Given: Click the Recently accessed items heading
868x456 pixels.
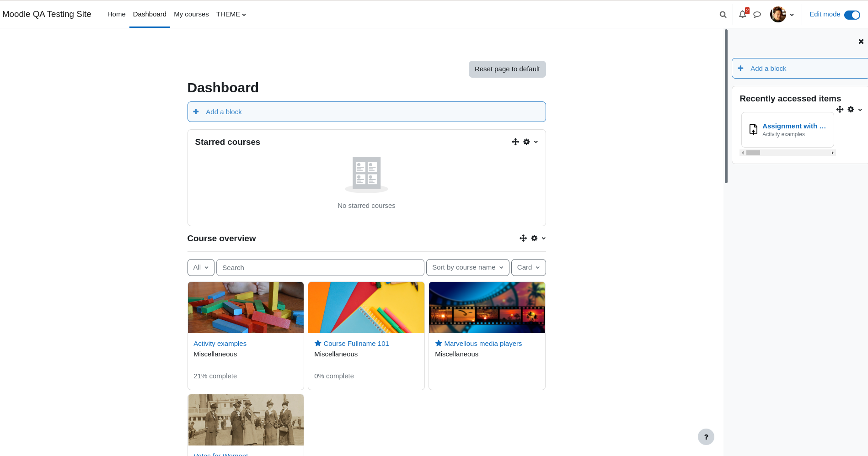Looking at the screenshot, I should (x=790, y=99).
